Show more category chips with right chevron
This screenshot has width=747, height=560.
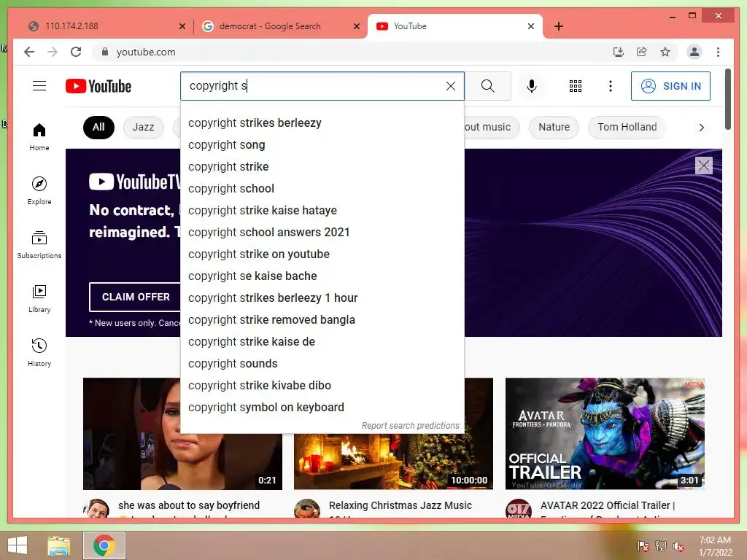click(x=701, y=127)
